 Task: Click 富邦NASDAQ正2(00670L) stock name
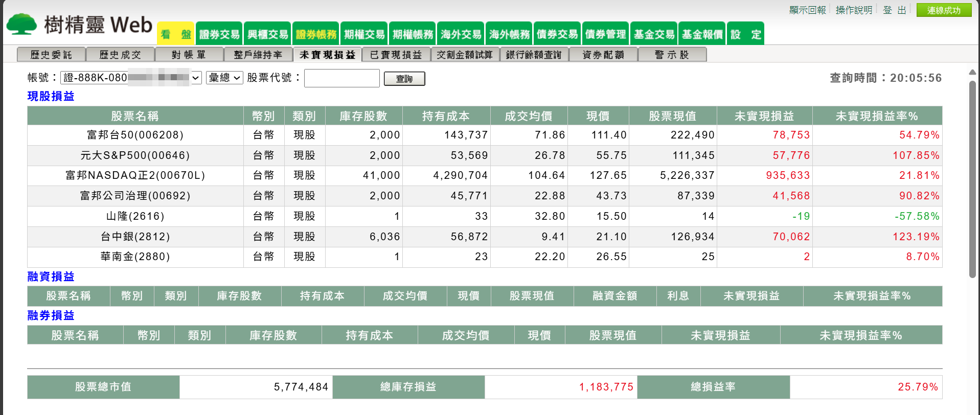[135, 175]
